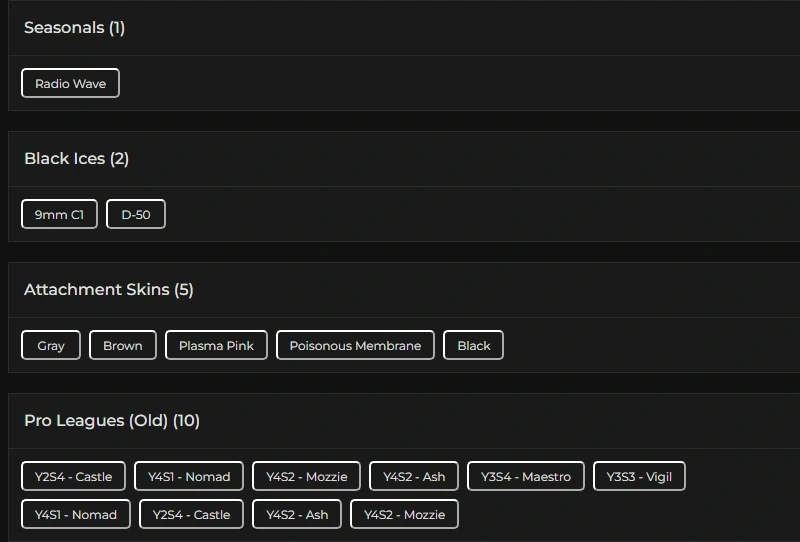Choose the Poisonous Membrane attachment skin

pyautogui.click(x=355, y=346)
